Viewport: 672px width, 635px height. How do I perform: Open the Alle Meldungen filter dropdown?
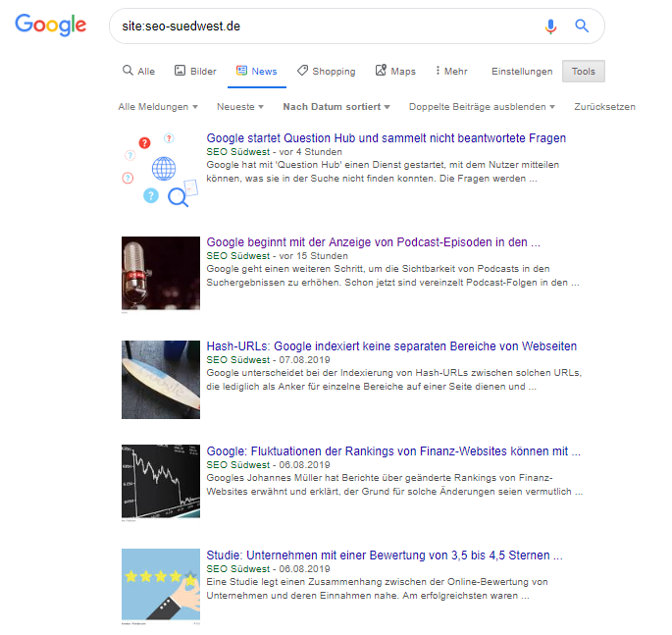pyautogui.click(x=158, y=107)
